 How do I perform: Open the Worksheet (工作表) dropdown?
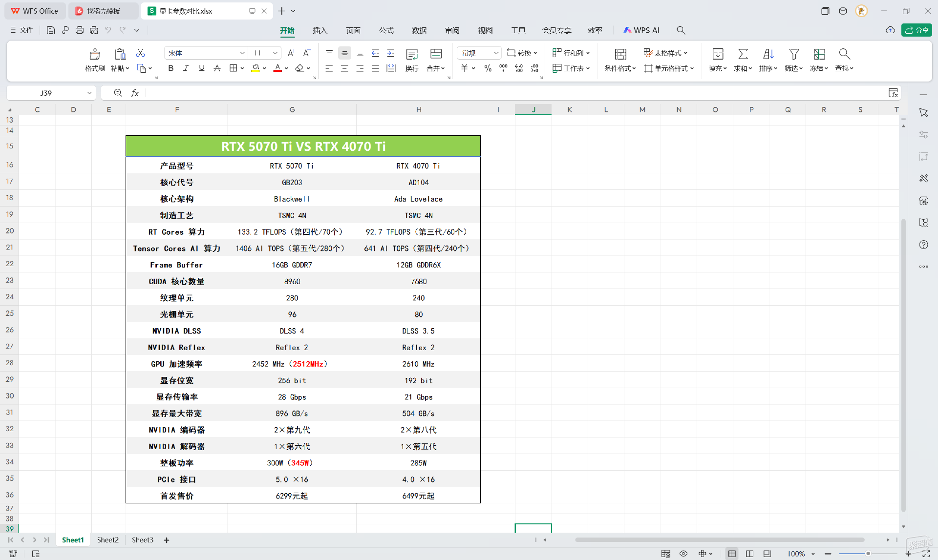[x=571, y=68]
